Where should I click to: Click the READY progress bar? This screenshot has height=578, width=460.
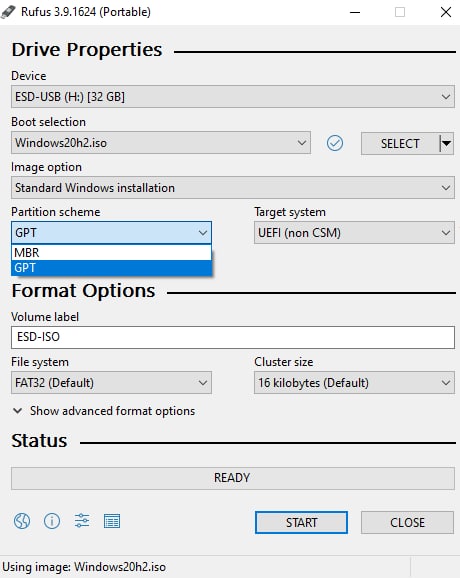tap(233, 478)
